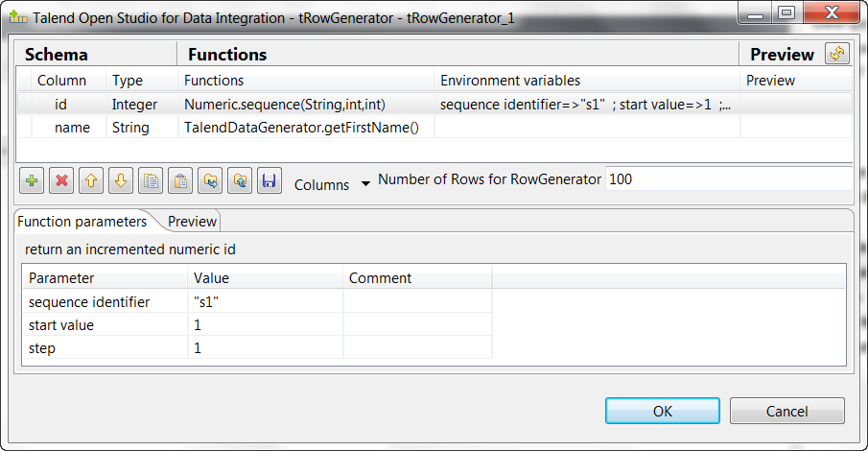Image resolution: width=868 pixels, height=451 pixels.
Task: Select the Function parameters tab
Action: [x=82, y=222]
